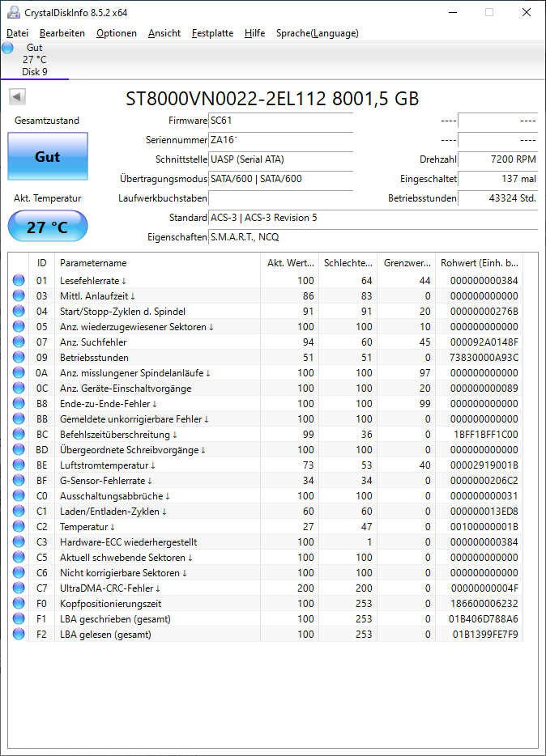Open the Ansicht menu
The height and width of the screenshot is (756, 546).
164,33
